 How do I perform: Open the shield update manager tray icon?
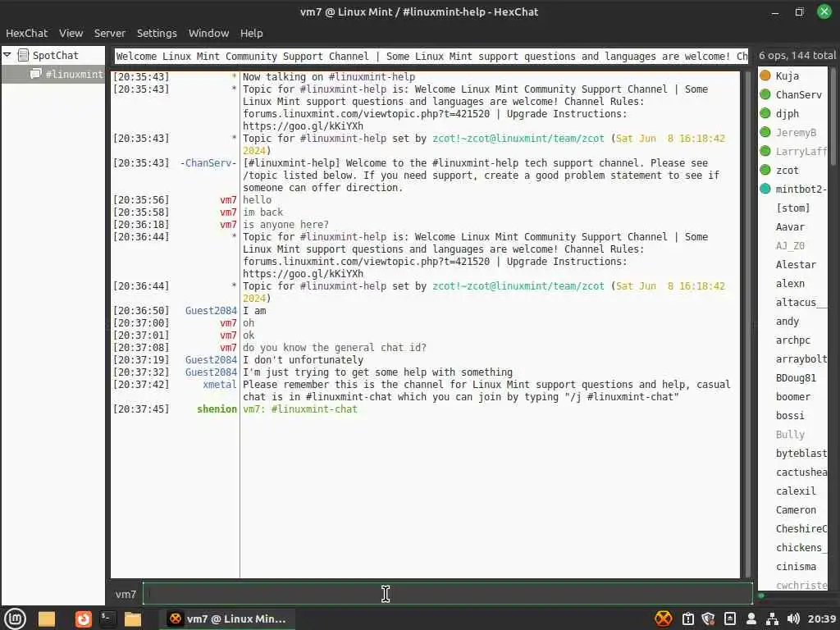pos(708,619)
